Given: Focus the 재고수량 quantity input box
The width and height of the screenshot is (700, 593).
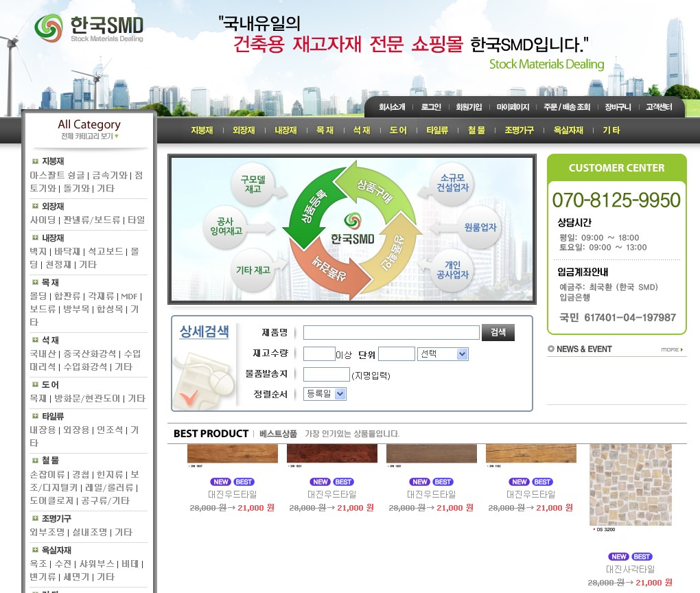Looking at the screenshot, I should pyautogui.click(x=319, y=354).
